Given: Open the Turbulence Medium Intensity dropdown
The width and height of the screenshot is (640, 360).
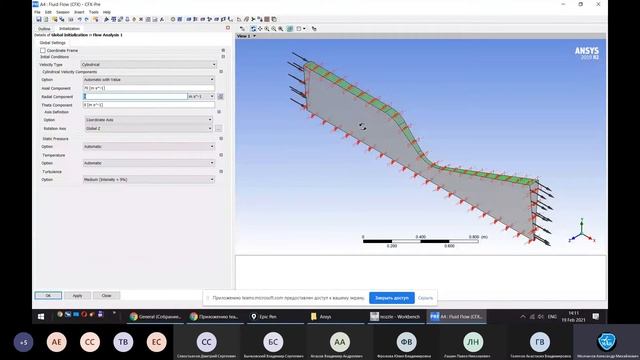Looking at the screenshot, I should (149, 180).
